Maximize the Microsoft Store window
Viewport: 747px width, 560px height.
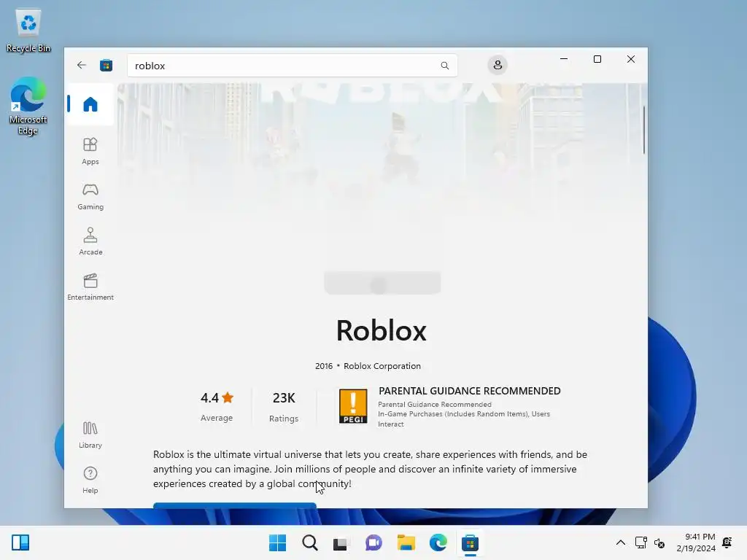(x=597, y=59)
